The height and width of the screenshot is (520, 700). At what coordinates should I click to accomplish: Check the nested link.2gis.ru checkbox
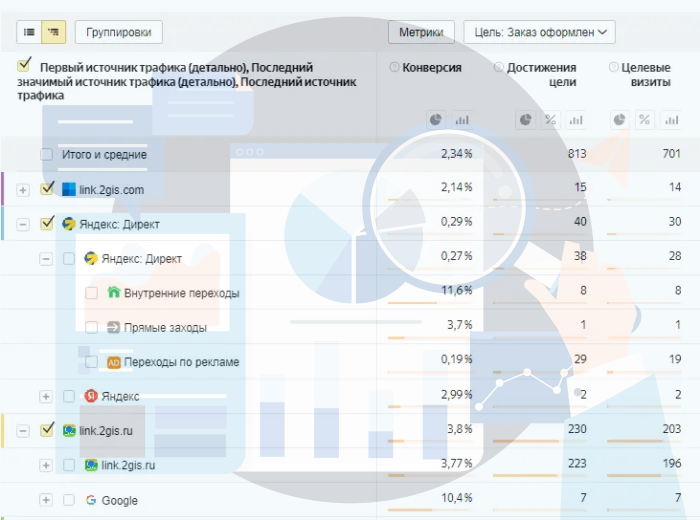click(69, 465)
